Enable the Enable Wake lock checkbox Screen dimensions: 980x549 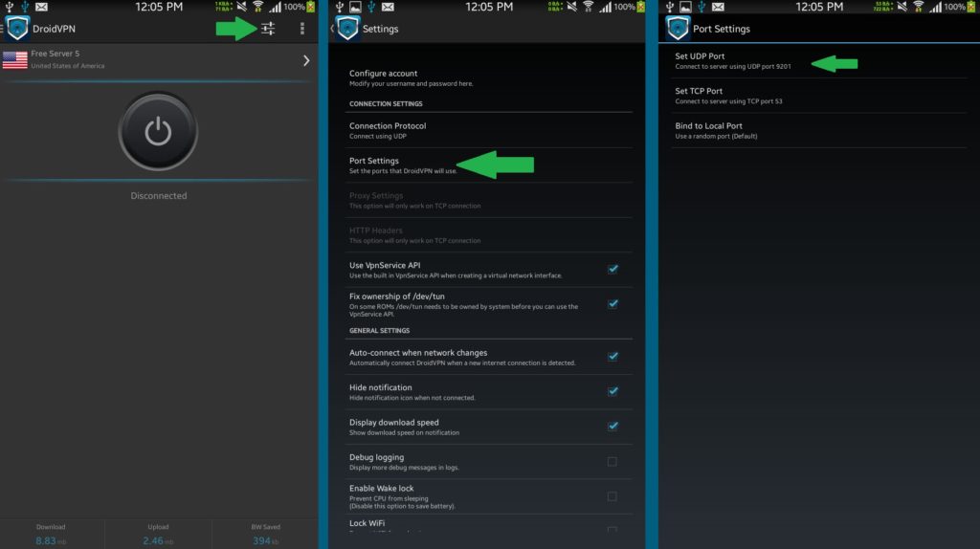click(x=612, y=496)
